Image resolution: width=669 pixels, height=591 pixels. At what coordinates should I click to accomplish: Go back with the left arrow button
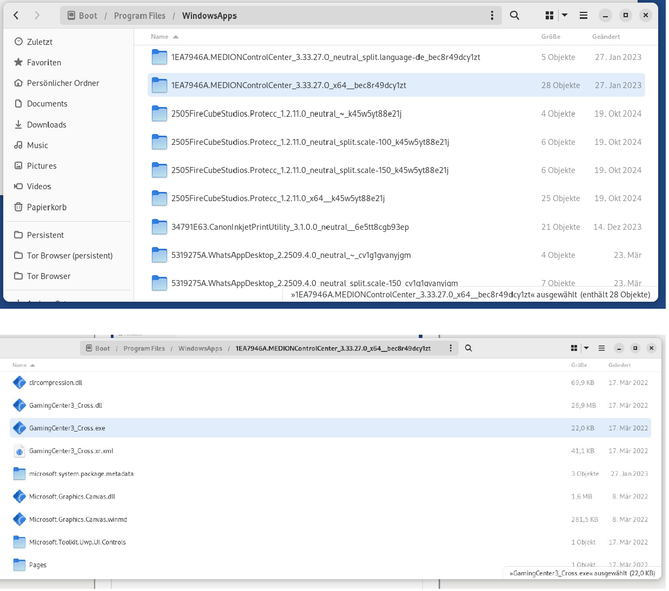[x=15, y=16]
